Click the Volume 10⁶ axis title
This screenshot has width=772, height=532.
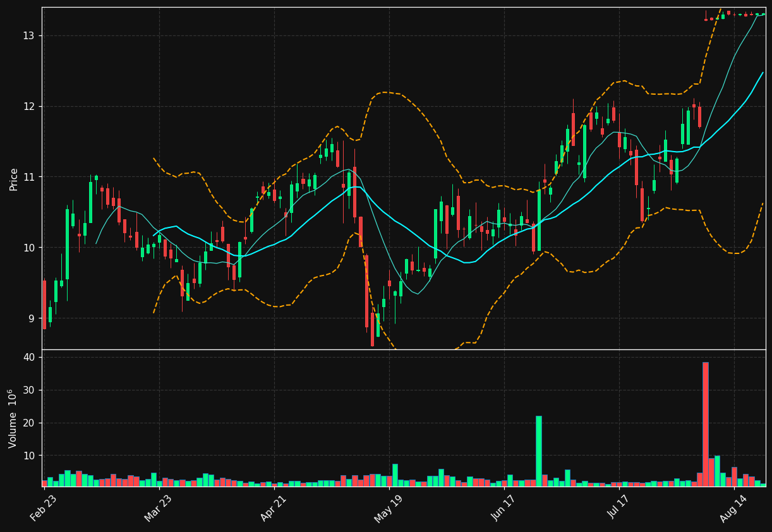(13, 418)
